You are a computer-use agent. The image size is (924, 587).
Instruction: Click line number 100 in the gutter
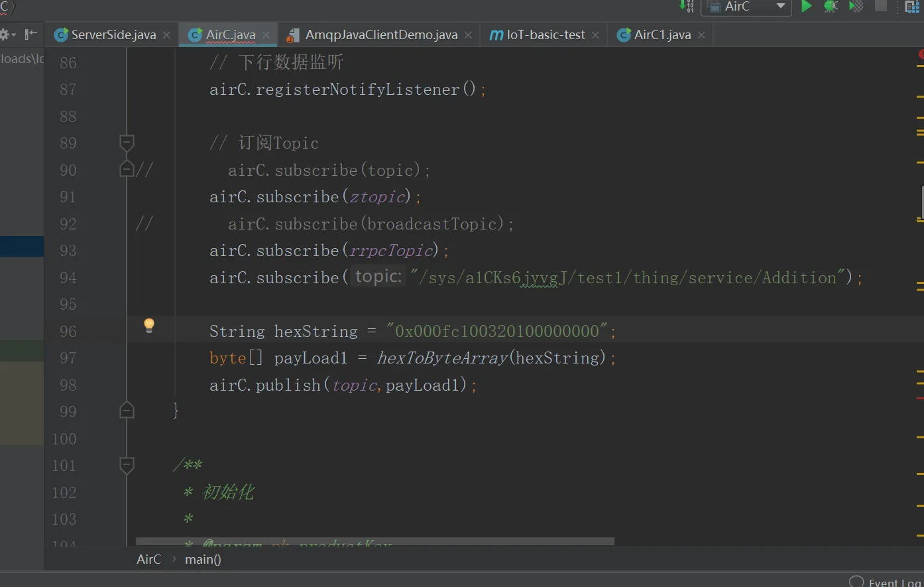[64, 439]
